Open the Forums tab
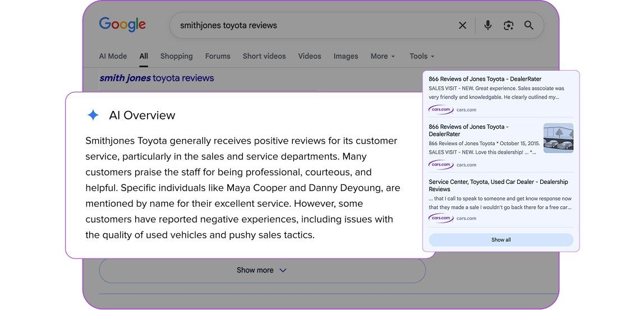Screen dimensions: 644x310 click(218, 56)
